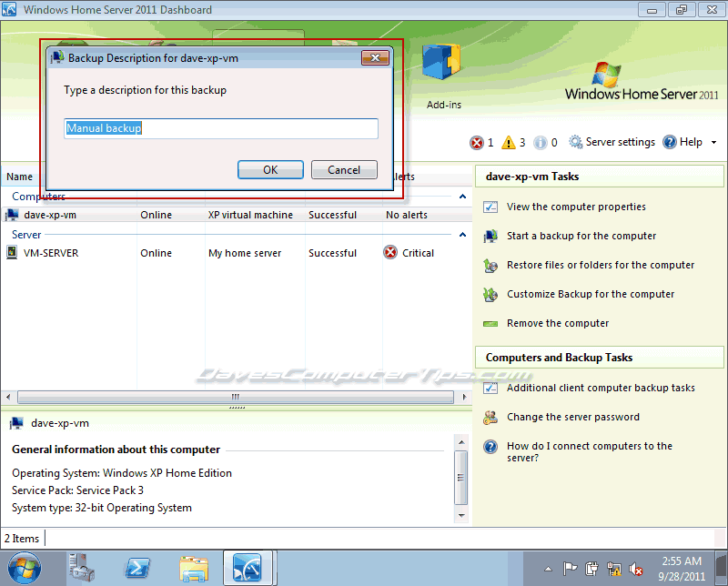
Task: Click the start backup monitor icon
Action: tap(490, 237)
